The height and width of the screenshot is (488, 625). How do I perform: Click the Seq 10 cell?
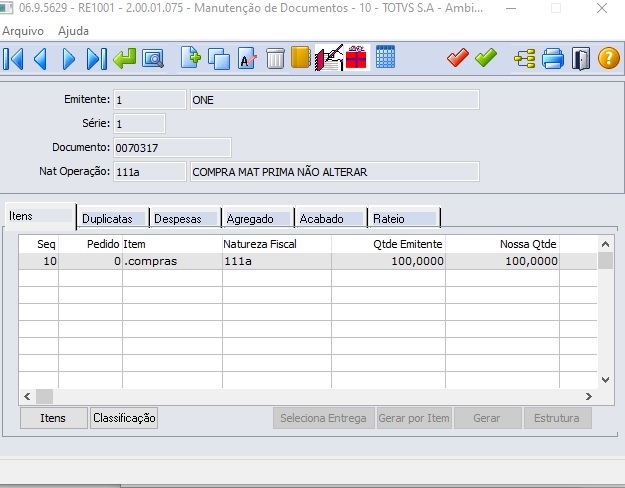point(39,261)
